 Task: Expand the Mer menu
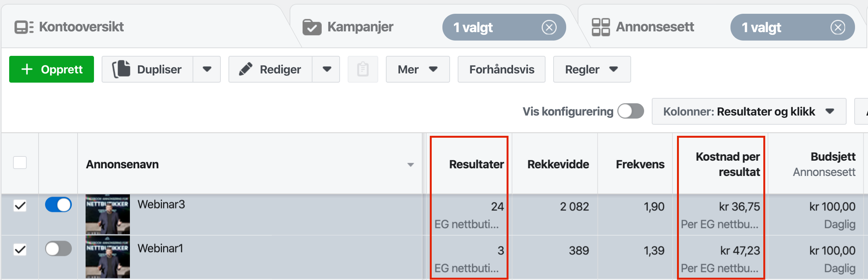click(x=418, y=69)
